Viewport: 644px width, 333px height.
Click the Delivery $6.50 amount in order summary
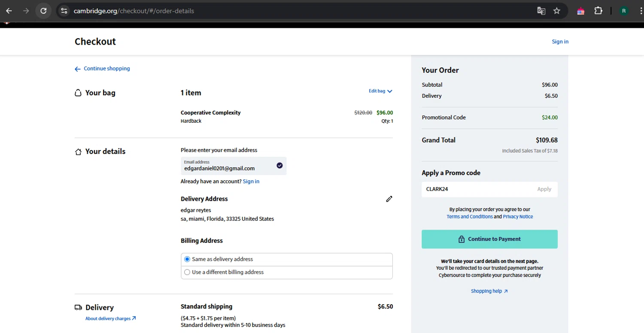[x=551, y=96]
